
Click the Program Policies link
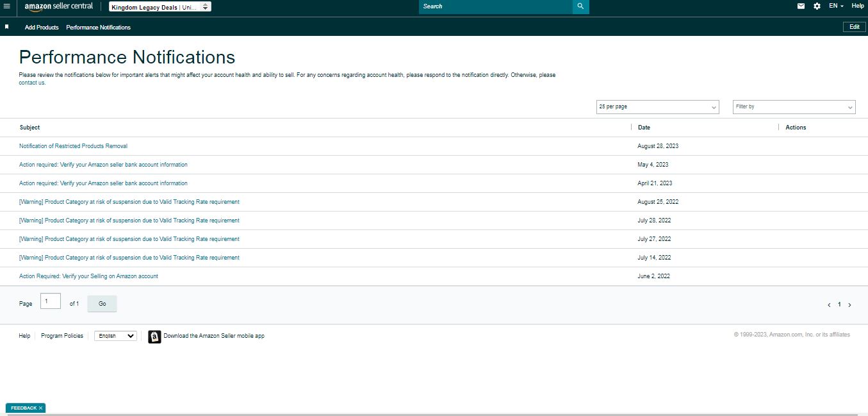pyautogui.click(x=62, y=336)
